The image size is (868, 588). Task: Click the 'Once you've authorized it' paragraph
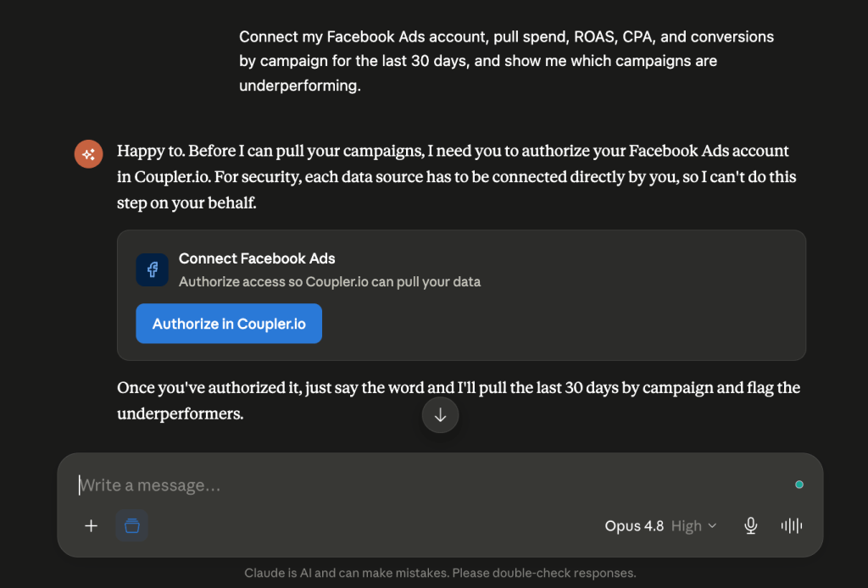459,401
